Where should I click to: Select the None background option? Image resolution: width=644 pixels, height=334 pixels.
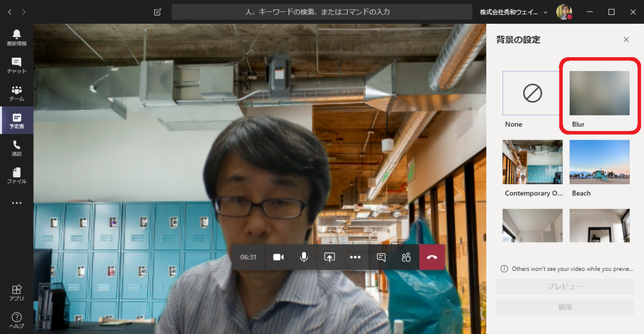coord(533,93)
